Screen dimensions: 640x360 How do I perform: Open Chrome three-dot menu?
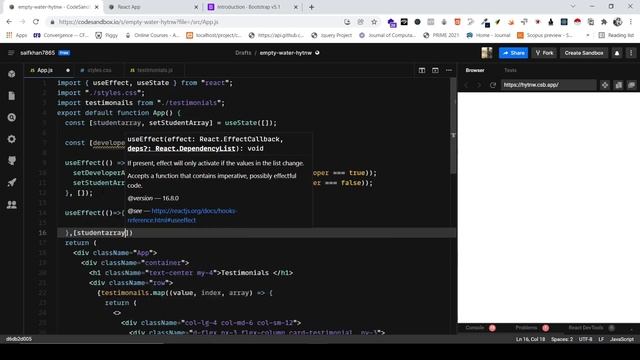[631, 22]
